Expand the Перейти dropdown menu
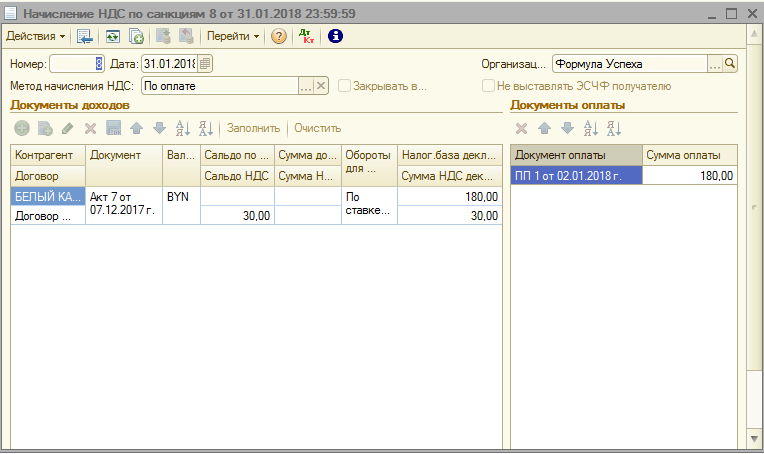Image resolution: width=764 pixels, height=454 pixels. [233, 36]
